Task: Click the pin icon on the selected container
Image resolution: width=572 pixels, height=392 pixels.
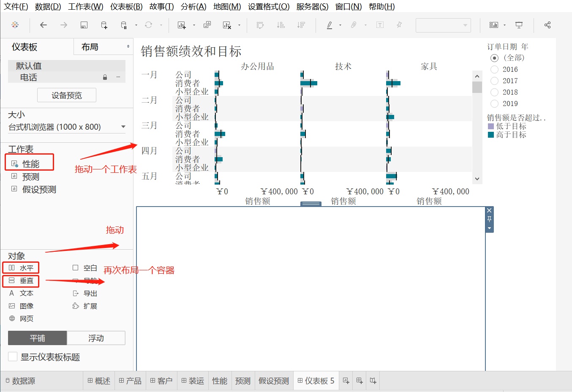Action: tap(489, 219)
